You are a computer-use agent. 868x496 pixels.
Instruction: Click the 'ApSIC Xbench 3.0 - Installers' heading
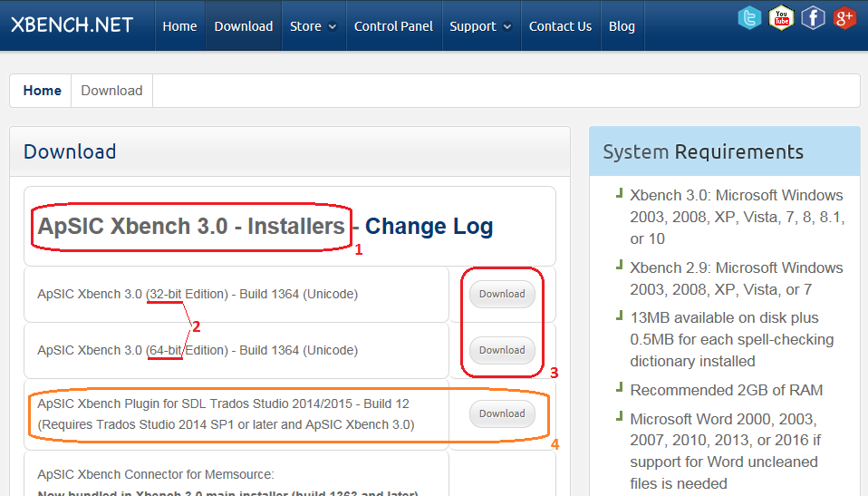pyautogui.click(x=191, y=226)
